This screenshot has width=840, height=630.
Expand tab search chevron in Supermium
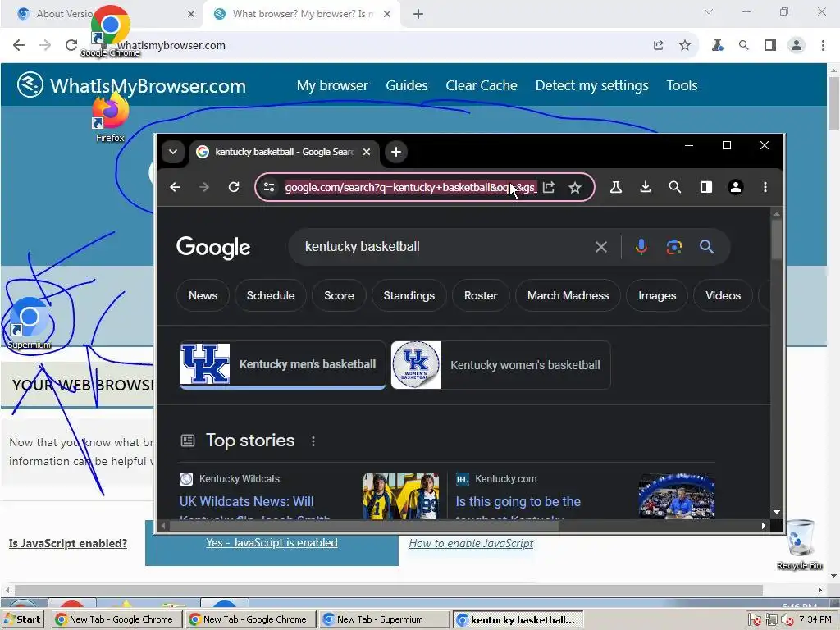click(x=173, y=152)
